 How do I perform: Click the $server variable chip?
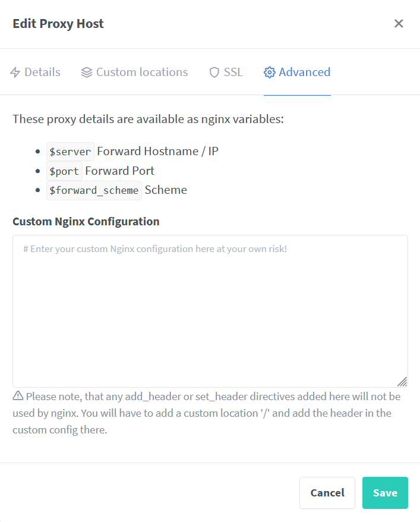click(x=70, y=151)
